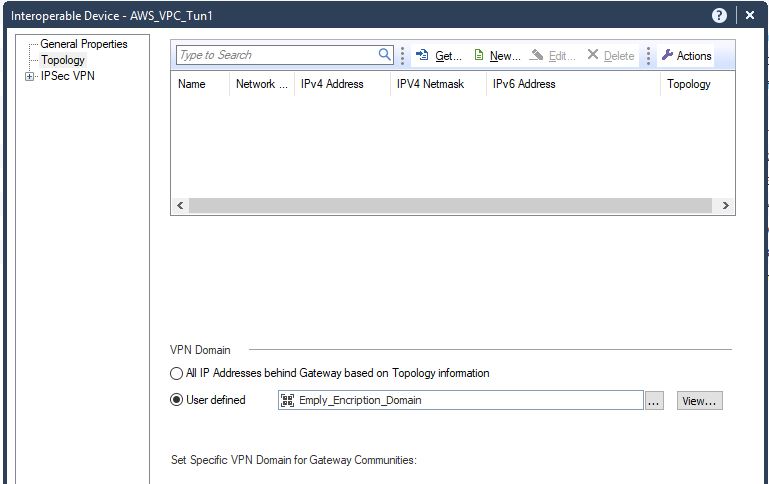The width and height of the screenshot is (769, 484).
Task: Click the network group icon in VPN domain field
Action: (x=287, y=400)
